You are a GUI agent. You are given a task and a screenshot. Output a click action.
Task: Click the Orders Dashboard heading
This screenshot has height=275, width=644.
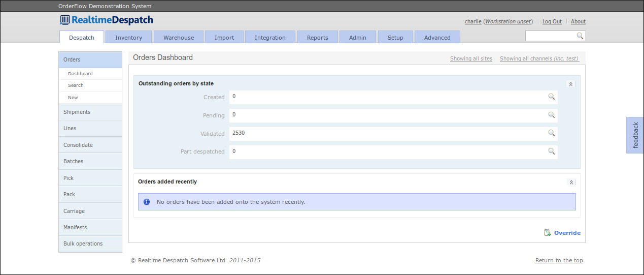[163, 57]
